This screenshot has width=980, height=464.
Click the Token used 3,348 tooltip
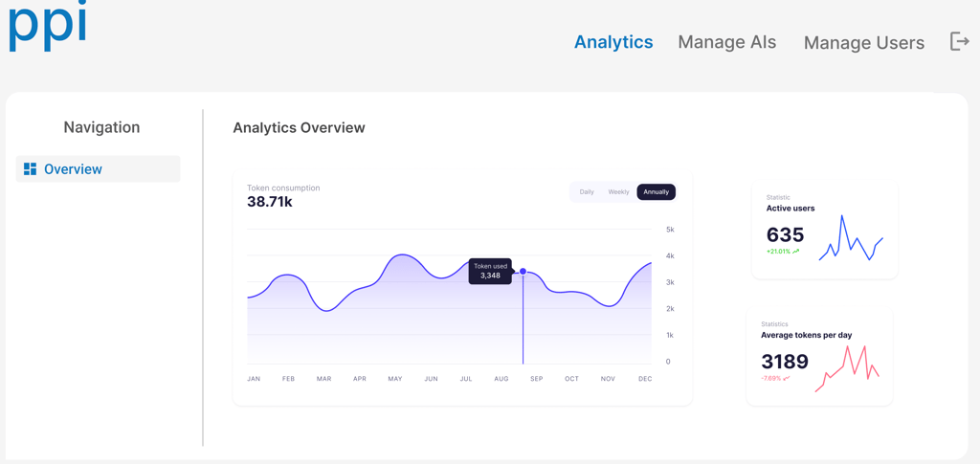(490, 272)
